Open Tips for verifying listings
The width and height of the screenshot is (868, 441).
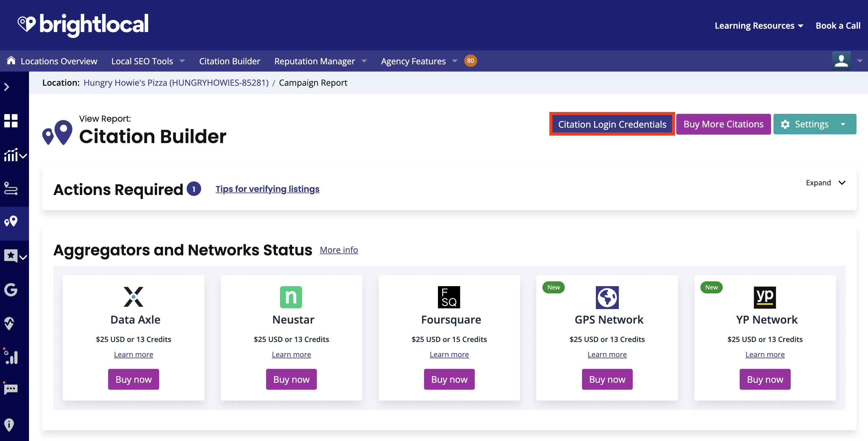pyautogui.click(x=268, y=189)
